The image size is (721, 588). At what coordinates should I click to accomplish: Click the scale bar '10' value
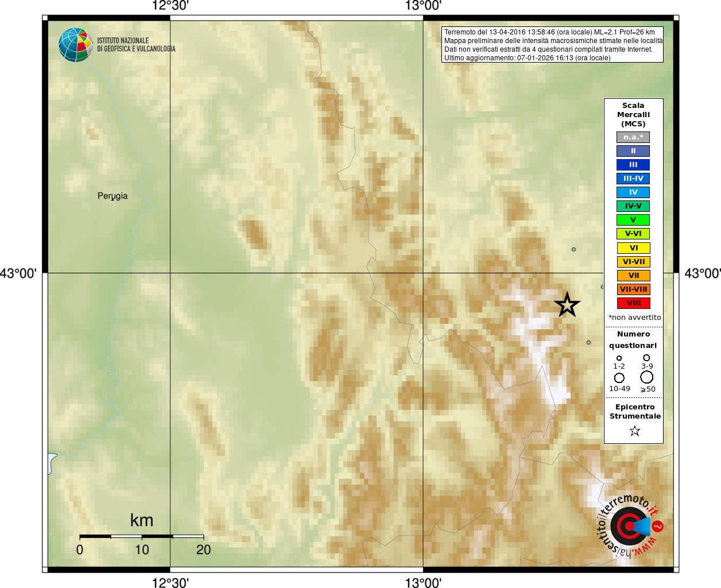pyautogui.click(x=142, y=550)
